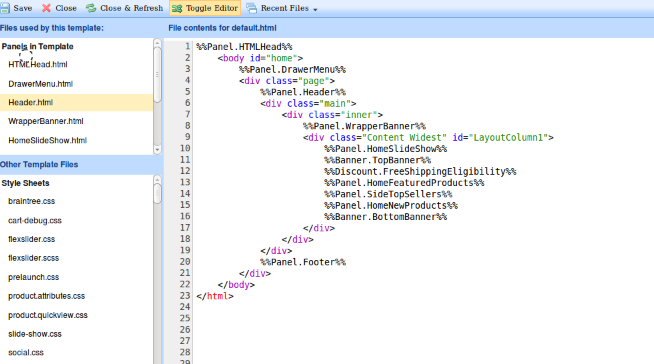Image resolution: width=654 pixels, height=364 pixels.
Task: Click LayoutColumn1 div code line
Action: [428, 137]
